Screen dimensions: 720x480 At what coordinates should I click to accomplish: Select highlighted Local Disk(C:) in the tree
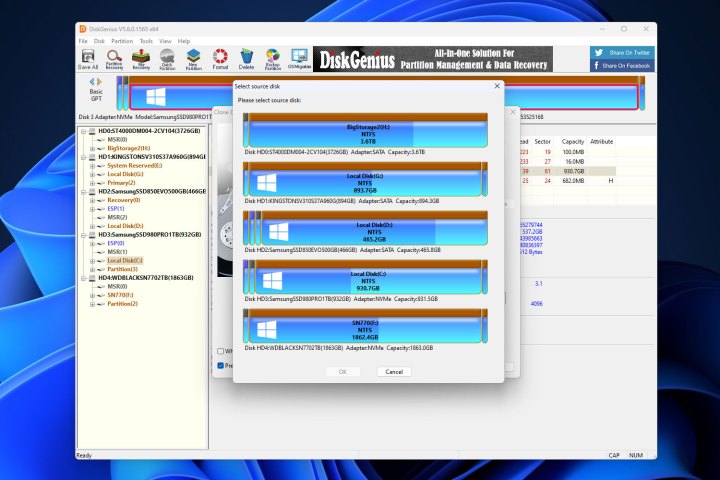pos(125,260)
